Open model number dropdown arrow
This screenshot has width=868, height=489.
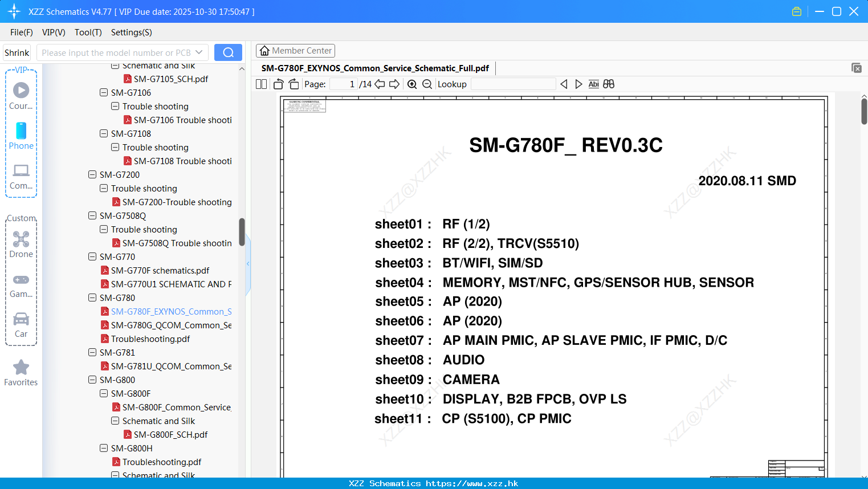coord(199,52)
